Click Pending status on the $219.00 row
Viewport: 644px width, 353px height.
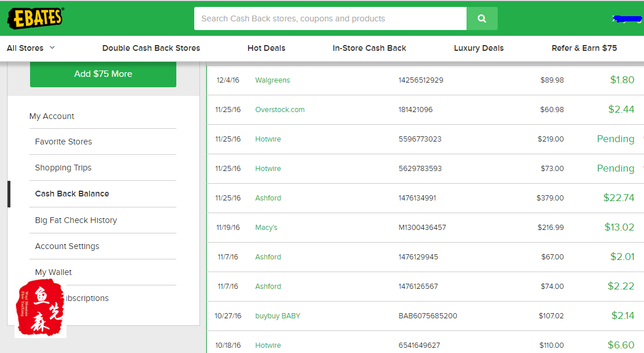coord(615,139)
